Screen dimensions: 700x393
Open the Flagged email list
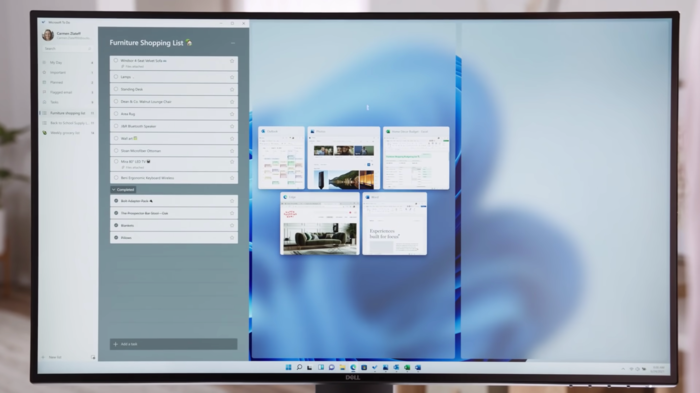click(68, 92)
